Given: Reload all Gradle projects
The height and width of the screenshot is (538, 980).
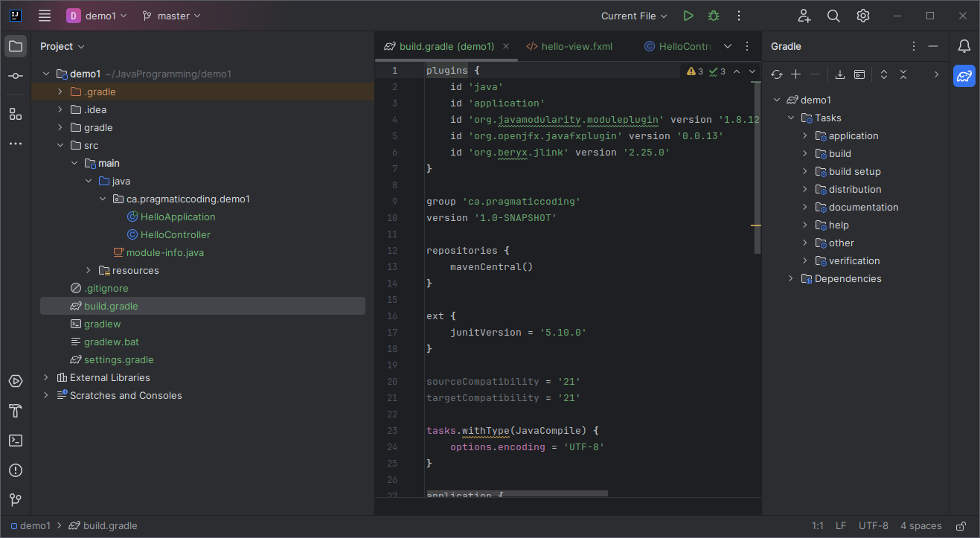Looking at the screenshot, I should click(x=777, y=74).
